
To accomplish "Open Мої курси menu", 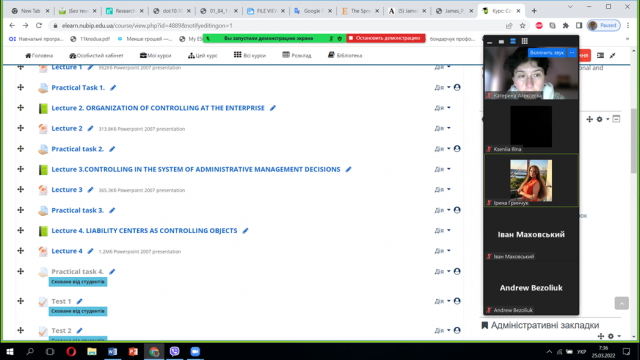I will coord(156,56).
